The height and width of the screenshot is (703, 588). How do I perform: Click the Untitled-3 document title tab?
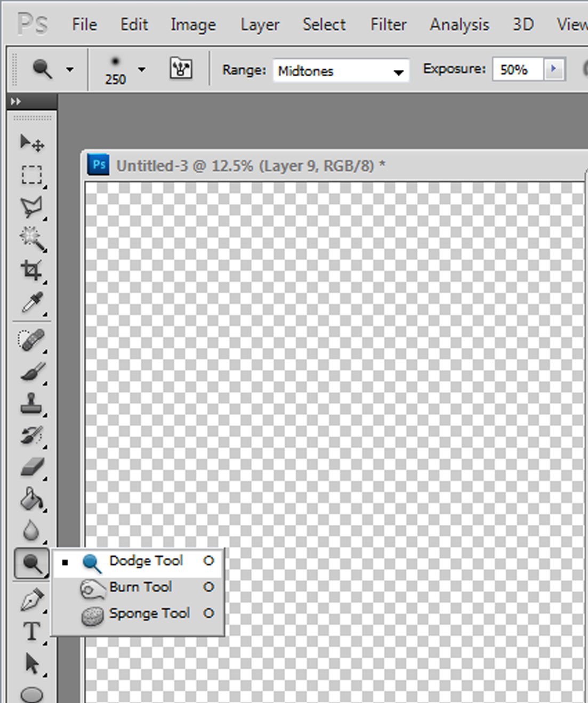point(251,166)
